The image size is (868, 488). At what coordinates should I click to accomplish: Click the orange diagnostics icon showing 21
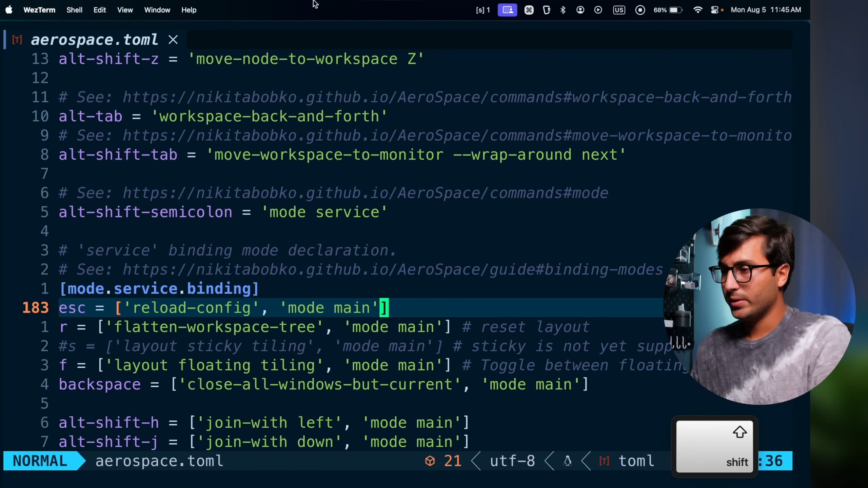pyautogui.click(x=430, y=461)
